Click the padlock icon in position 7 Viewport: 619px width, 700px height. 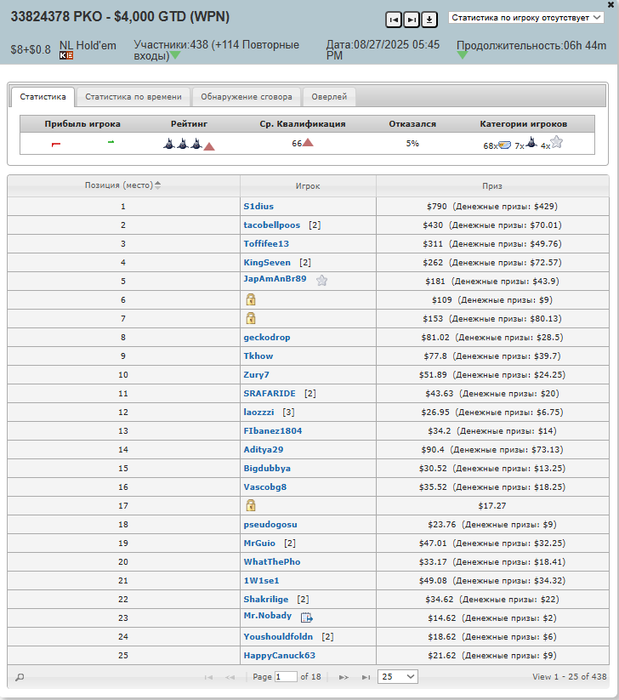coord(250,318)
